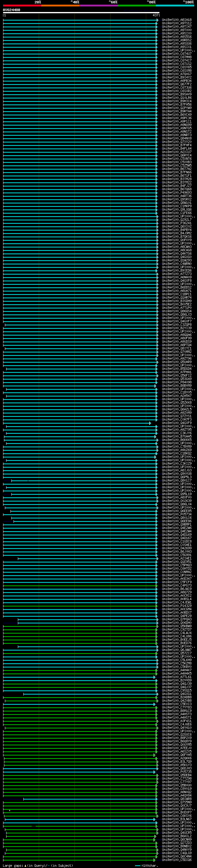This screenshot has height=868, width=197.
Task: Select hit label UniRef100_C1MKP9
Action: [x=177, y=206]
